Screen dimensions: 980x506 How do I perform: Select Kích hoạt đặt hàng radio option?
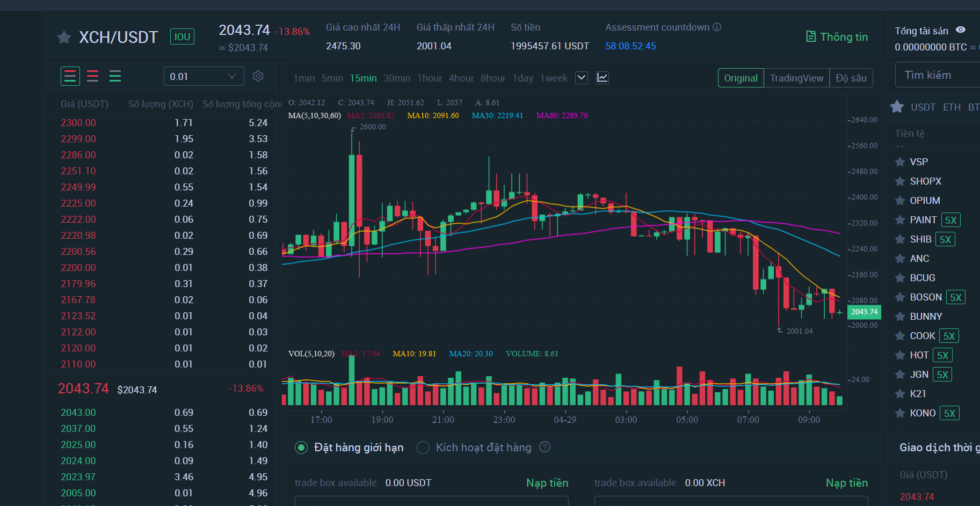tap(423, 448)
